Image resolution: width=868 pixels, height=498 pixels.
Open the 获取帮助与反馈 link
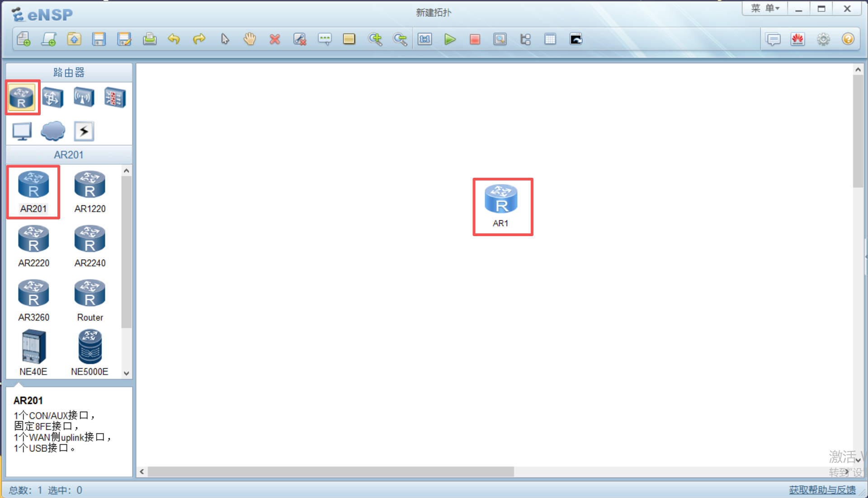[x=822, y=490]
